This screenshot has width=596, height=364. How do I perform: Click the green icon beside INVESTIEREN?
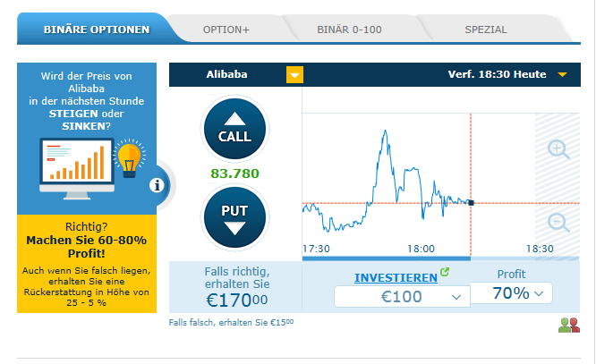(x=446, y=273)
